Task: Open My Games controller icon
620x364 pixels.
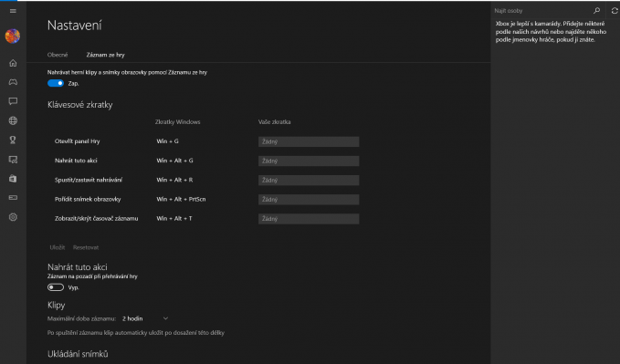Action: [13, 82]
